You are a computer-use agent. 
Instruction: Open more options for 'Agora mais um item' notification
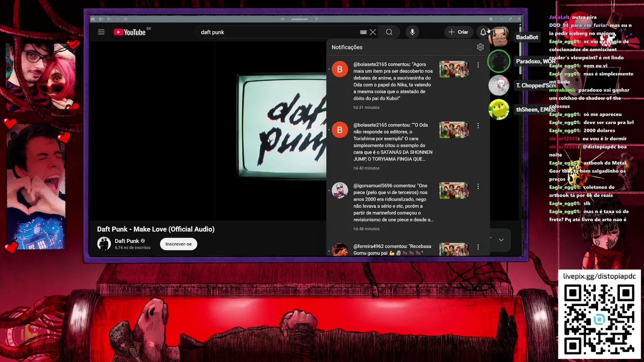click(x=478, y=65)
